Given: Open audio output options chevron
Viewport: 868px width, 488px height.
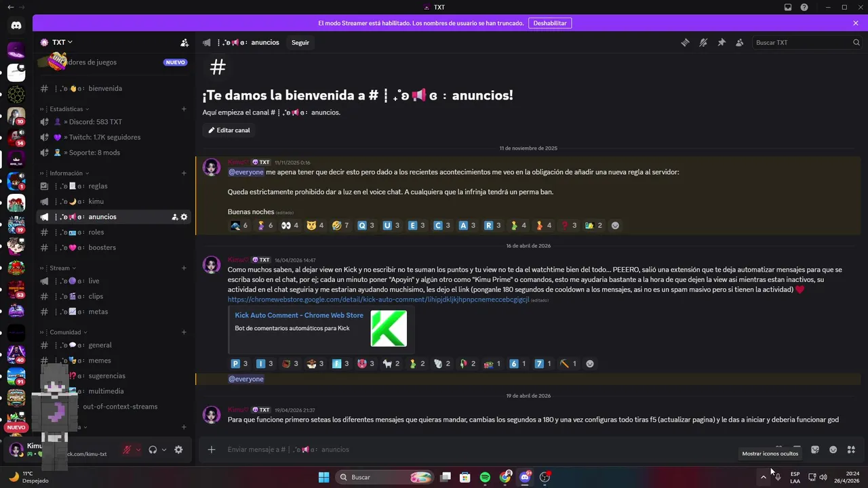Looking at the screenshot, I should 164,449.
